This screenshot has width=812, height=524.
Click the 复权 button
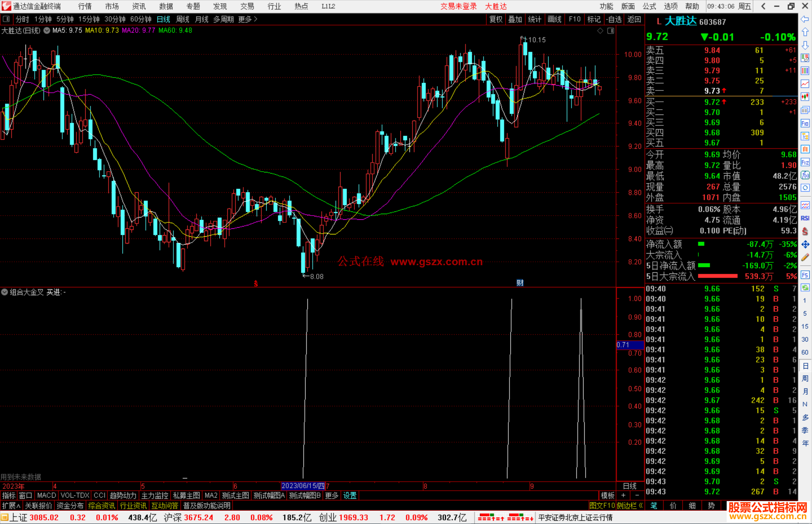(495, 19)
